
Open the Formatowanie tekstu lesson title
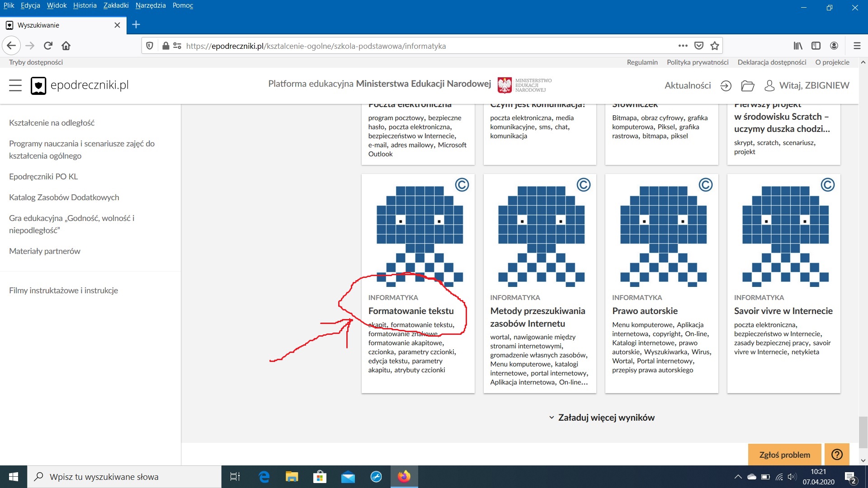[x=411, y=311]
